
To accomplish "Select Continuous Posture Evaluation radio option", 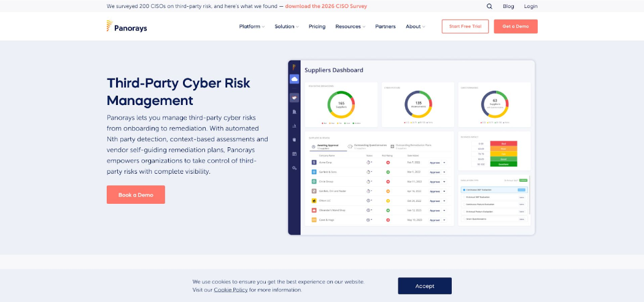I will tap(464, 204).
